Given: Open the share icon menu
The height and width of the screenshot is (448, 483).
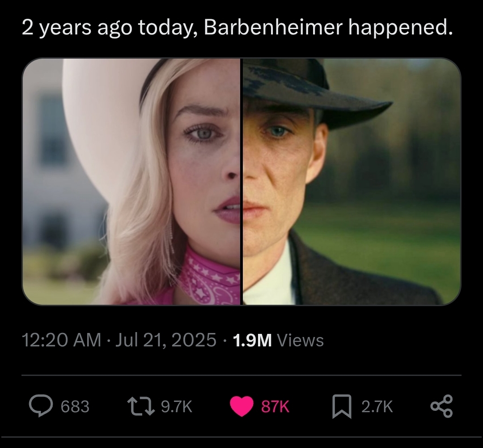Looking at the screenshot, I should [441, 406].
